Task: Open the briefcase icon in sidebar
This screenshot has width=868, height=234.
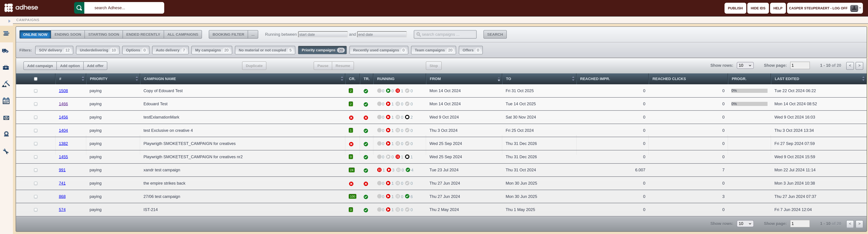Action: click(x=6, y=68)
